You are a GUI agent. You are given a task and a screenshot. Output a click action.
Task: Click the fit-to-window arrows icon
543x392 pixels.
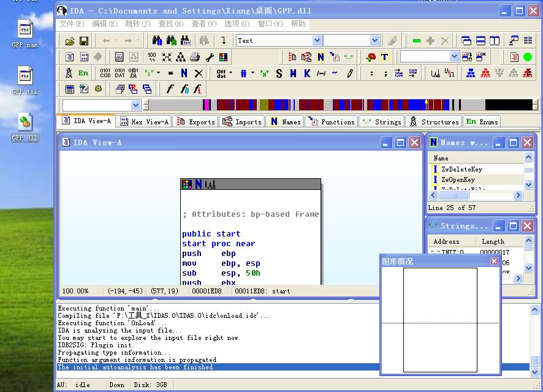tap(166, 57)
